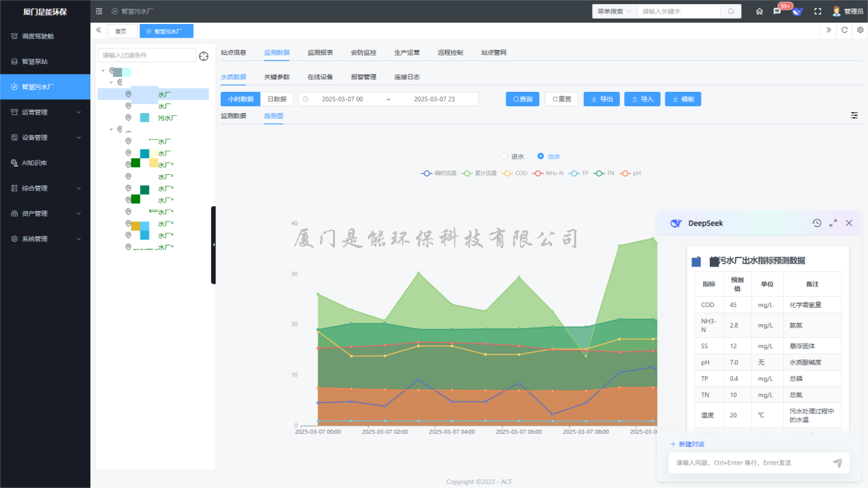The height and width of the screenshot is (488, 868).
Task: Open the 远程控制 tab
Action: point(450,53)
